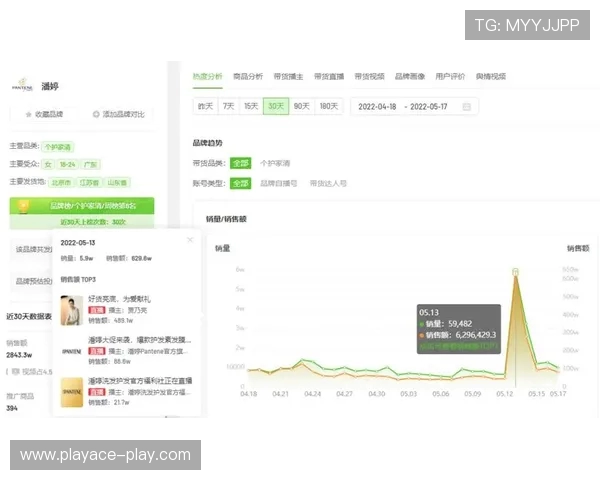The width and height of the screenshot is (600, 480).
Task: Select the 15天 time range
Action: pos(251,106)
